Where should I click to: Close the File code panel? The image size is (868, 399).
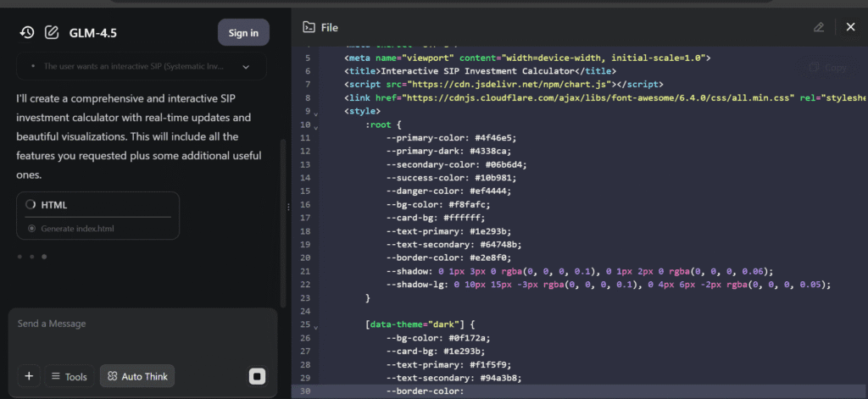tap(850, 27)
